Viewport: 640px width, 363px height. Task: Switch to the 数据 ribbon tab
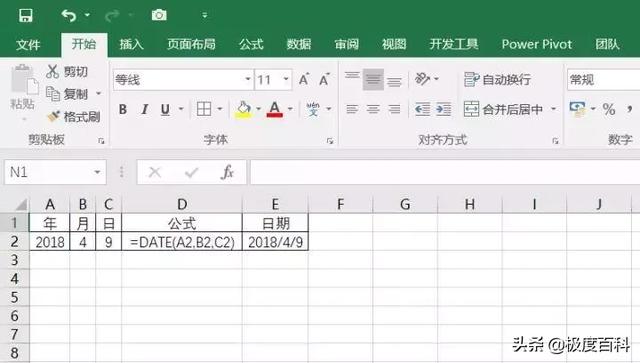tap(299, 44)
